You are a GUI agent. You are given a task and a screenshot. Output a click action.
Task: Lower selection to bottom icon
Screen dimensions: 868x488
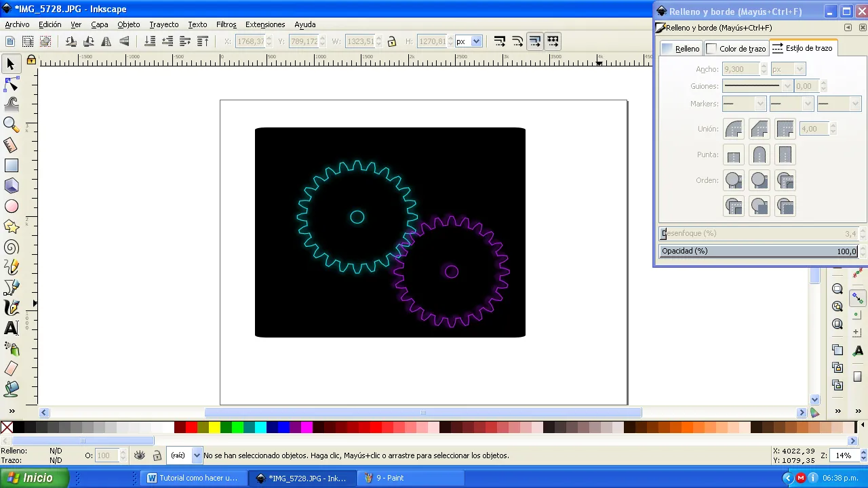click(150, 41)
